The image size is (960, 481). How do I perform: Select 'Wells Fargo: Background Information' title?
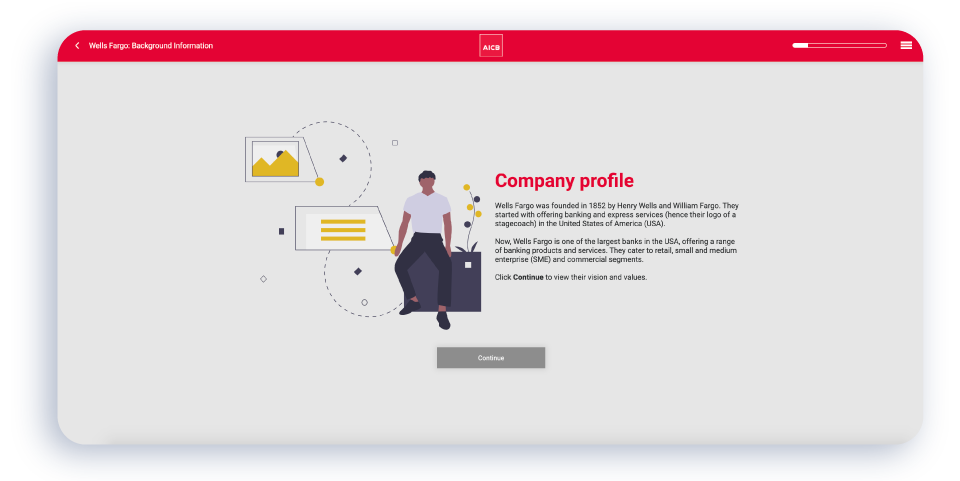point(151,46)
